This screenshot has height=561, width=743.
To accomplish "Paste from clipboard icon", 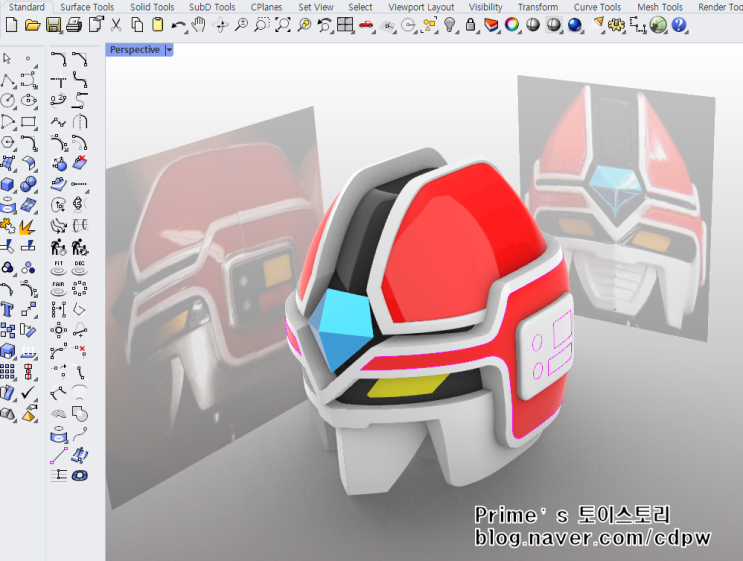I will point(158,25).
